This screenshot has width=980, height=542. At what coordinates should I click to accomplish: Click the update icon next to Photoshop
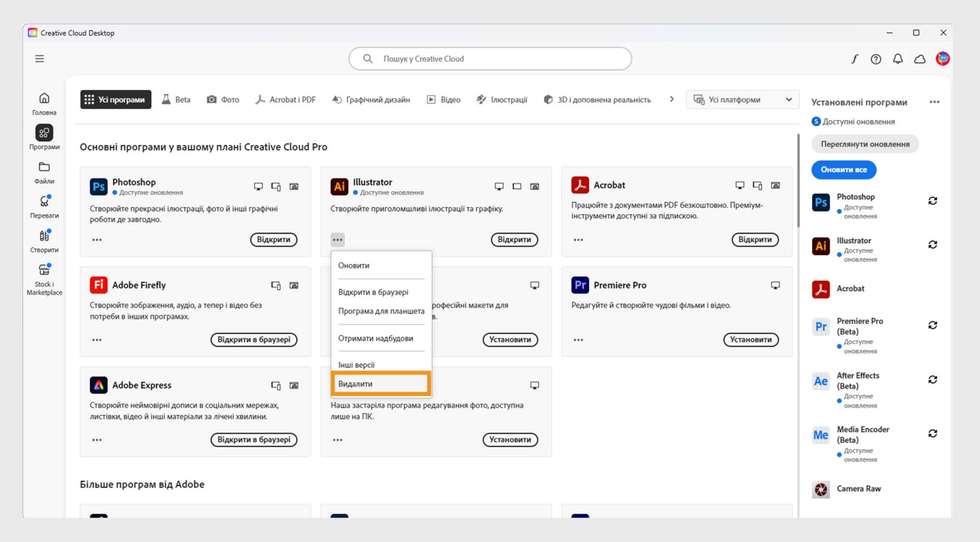(933, 201)
